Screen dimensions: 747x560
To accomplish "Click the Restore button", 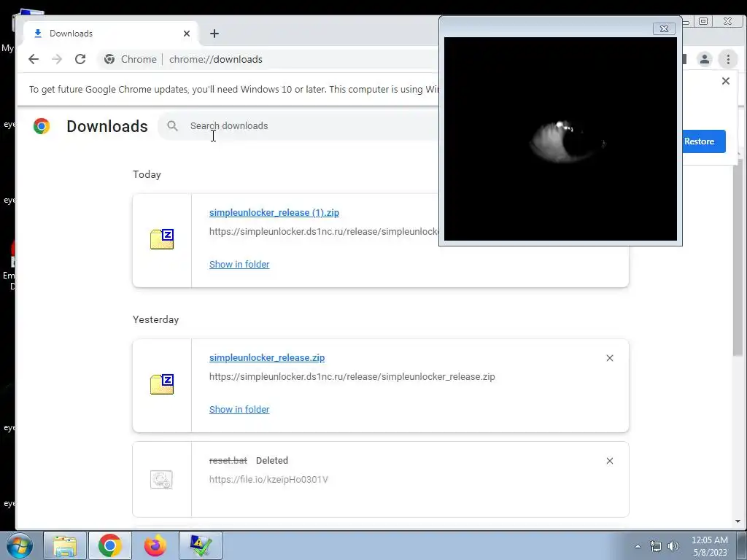I will click(704, 141).
